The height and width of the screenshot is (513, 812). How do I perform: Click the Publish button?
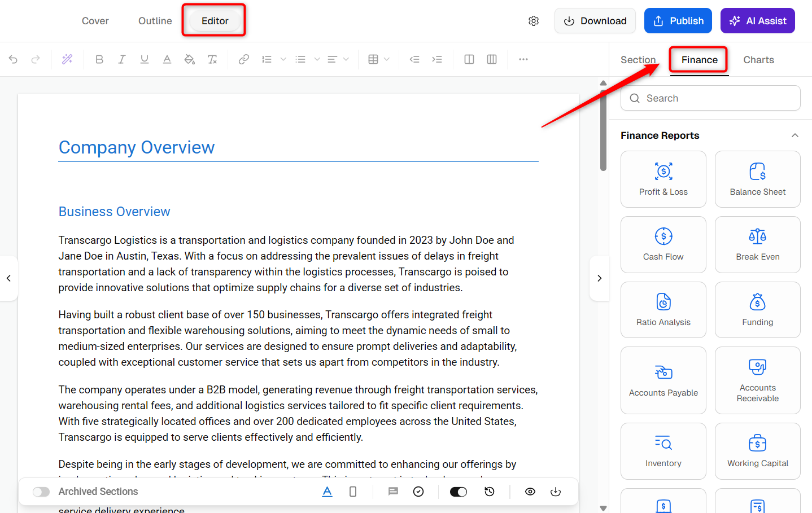pos(678,21)
